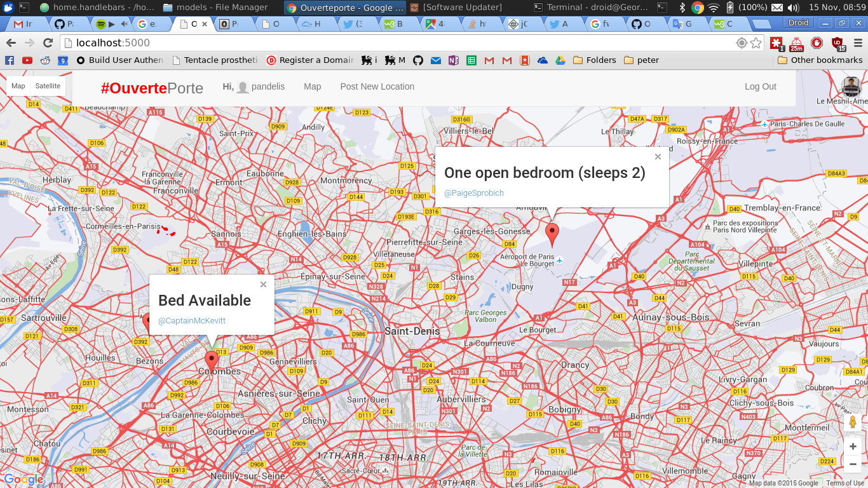Go back with the browser back arrow
This screenshot has width=868, height=488.
point(11,43)
